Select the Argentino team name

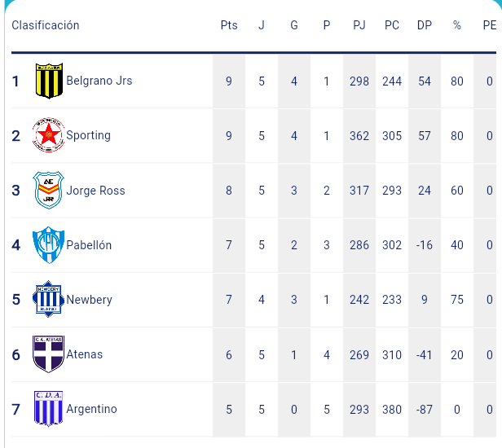(91, 409)
